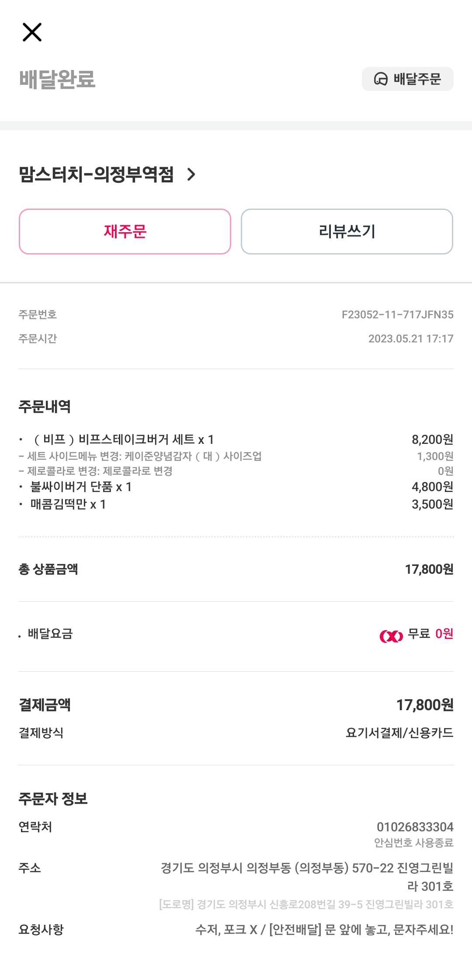472x980 pixels.
Task: Tap the phone number 01026833304
Action: pos(415,827)
